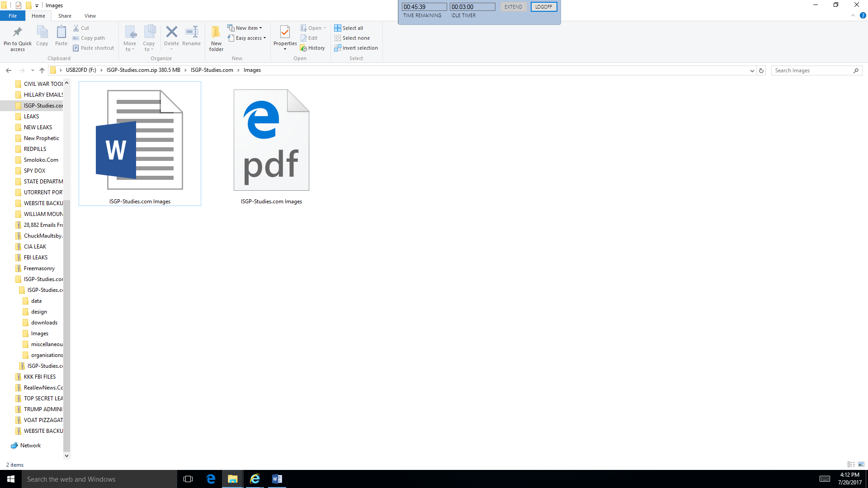Click the Edit command
The width and height of the screenshot is (868, 488).
click(309, 38)
